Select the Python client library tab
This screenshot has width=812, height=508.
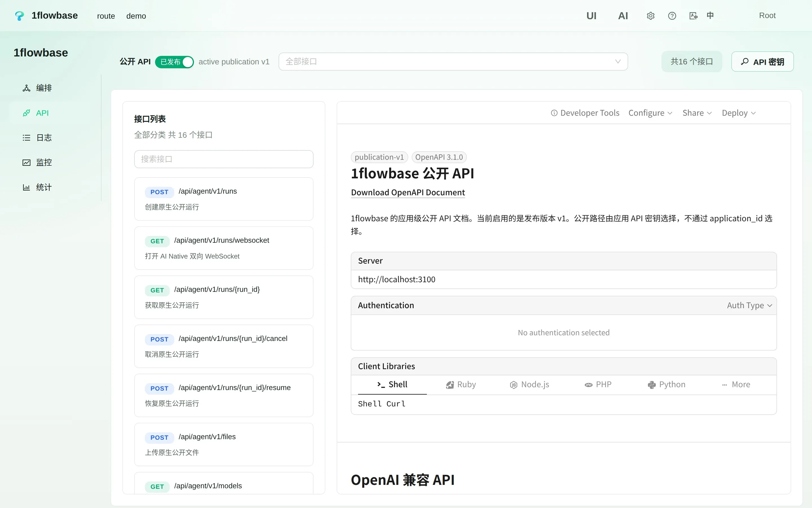pos(667,384)
